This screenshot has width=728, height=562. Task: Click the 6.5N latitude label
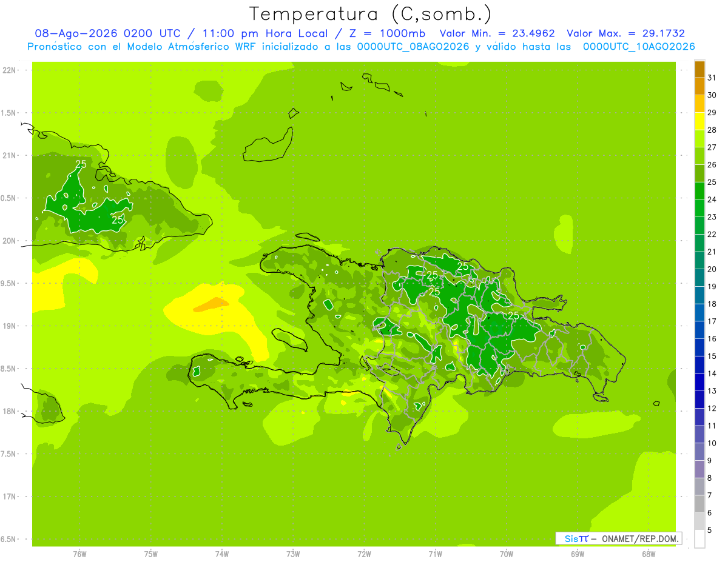pyautogui.click(x=8, y=539)
